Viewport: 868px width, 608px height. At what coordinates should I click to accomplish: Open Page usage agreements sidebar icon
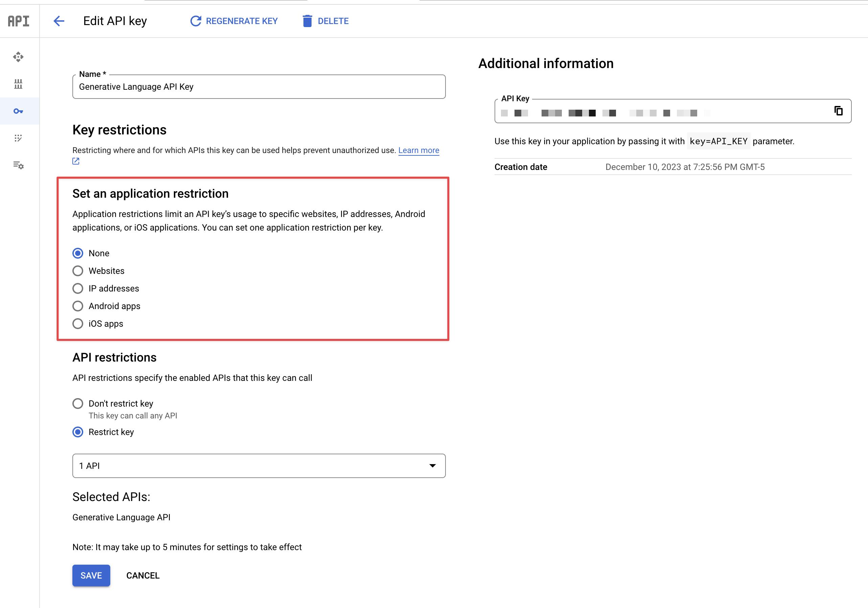click(18, 165)
